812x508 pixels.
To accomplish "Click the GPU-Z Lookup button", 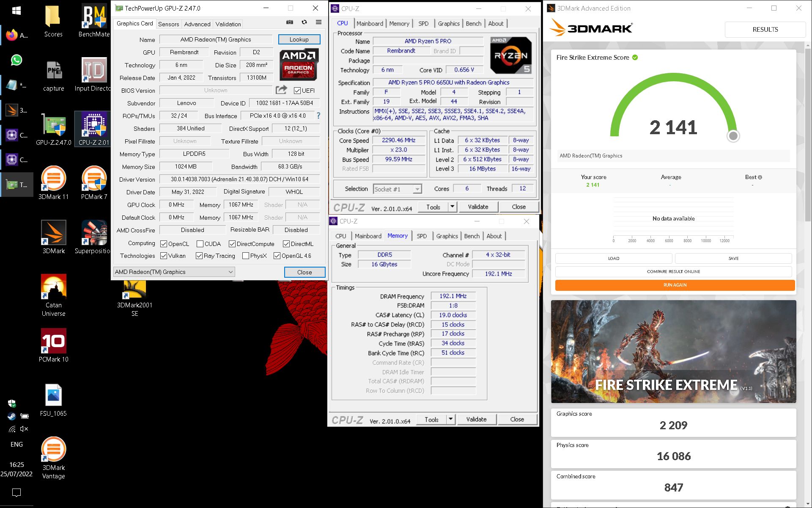I will coord(299,39).
